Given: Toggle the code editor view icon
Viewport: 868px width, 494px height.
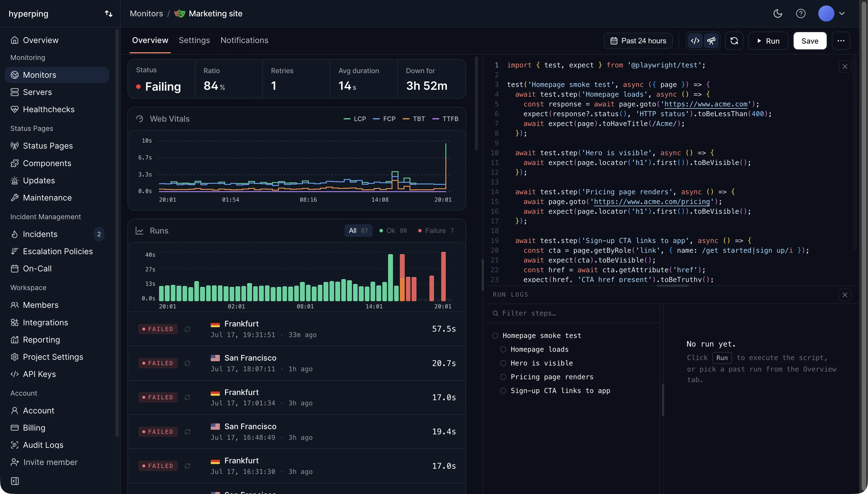Looking at the screenshot, I should (695, 41).
